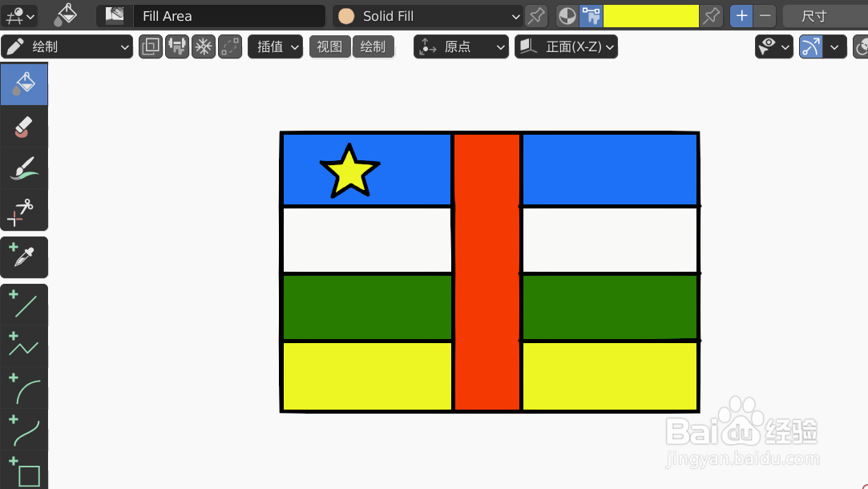Select the Erase tool
This screenshot has height=489, width=868.
[24, 127]
